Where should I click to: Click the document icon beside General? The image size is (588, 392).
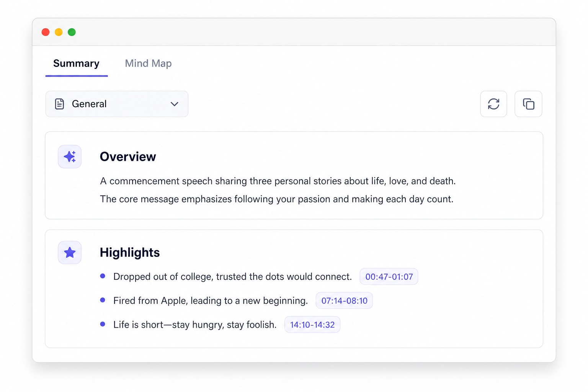(60, 104)
